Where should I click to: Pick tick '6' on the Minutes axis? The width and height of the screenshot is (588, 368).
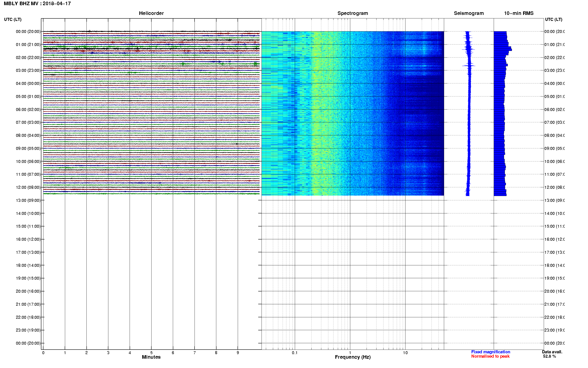pyautogui.click(x=173, y=353)
